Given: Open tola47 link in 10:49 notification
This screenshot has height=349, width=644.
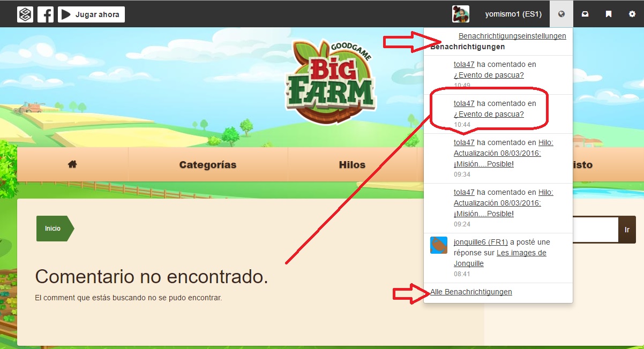Looking at the screenshot, I should 464,64.
